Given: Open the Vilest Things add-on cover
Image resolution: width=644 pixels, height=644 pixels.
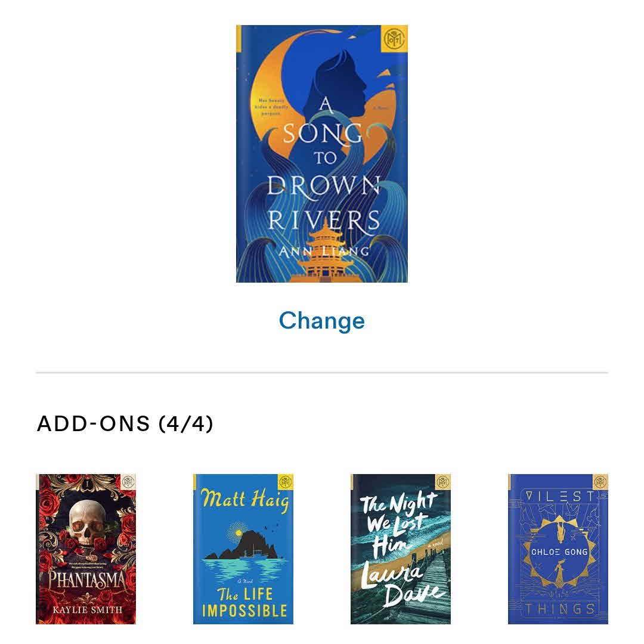Looking at the screenshot, I should pyautogui.click(x=558, y=549).
